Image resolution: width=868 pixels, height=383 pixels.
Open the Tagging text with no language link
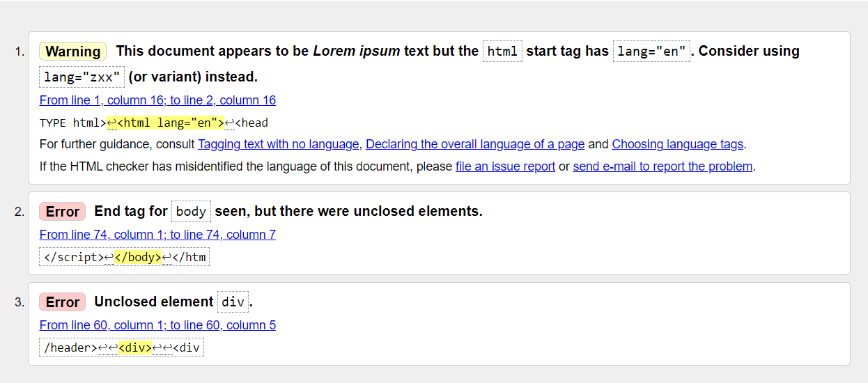tap(279, 145)
